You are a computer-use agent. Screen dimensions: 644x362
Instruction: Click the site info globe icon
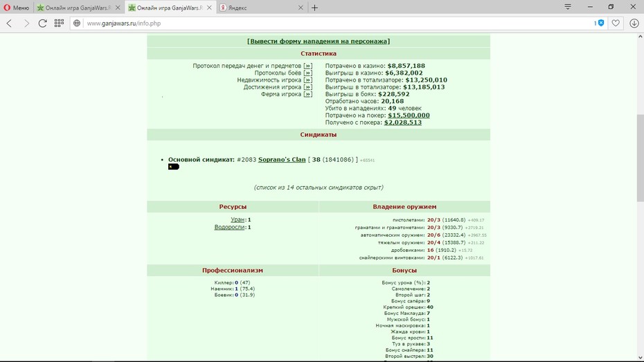click(x=77, y=24)
